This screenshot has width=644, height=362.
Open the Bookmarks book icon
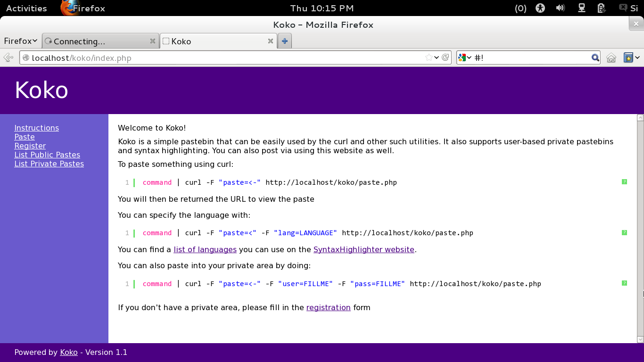coord(628,57)
